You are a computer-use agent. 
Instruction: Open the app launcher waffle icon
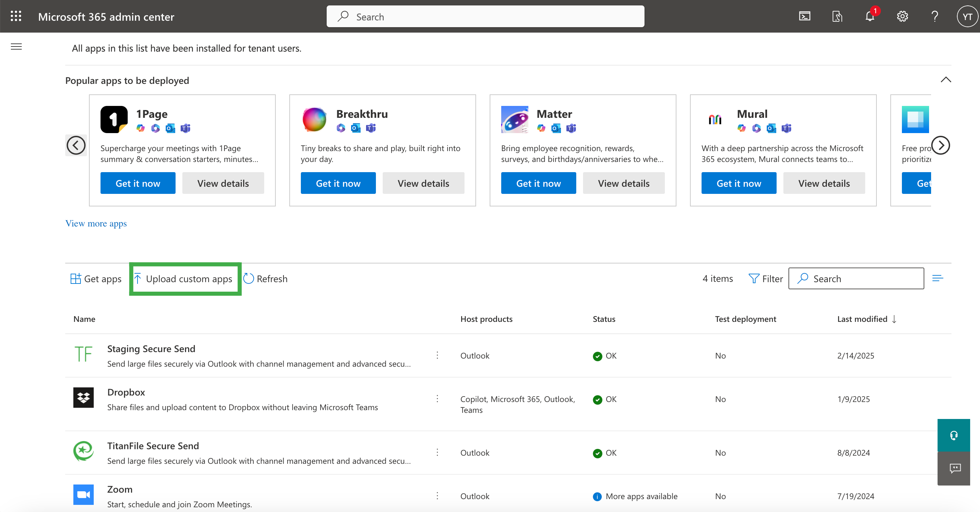(16, 16)
